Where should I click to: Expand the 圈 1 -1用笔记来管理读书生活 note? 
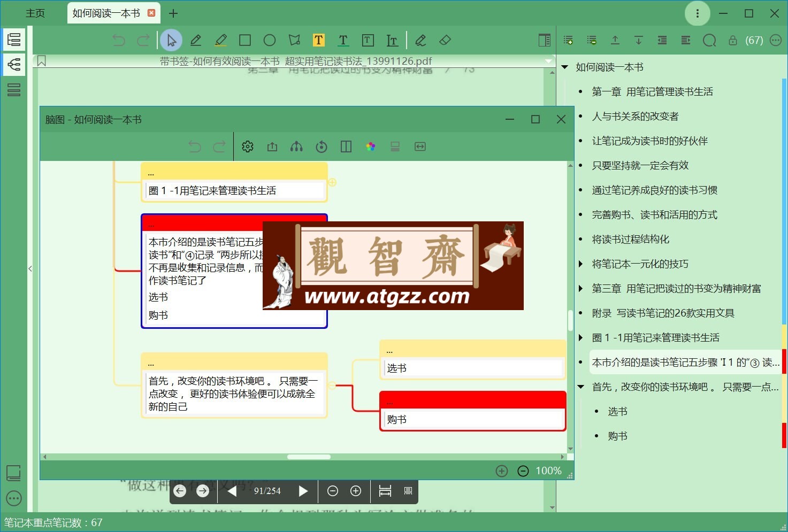[x=581, y=337]
